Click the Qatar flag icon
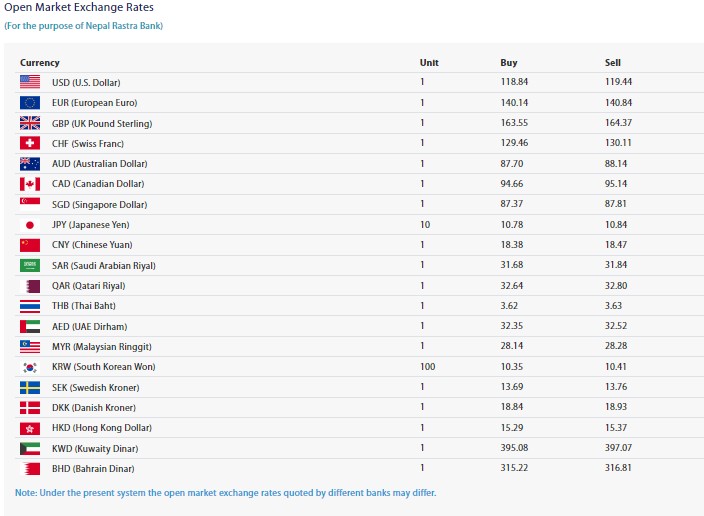Viewport: 704px width, 516px height. (30, 286)
